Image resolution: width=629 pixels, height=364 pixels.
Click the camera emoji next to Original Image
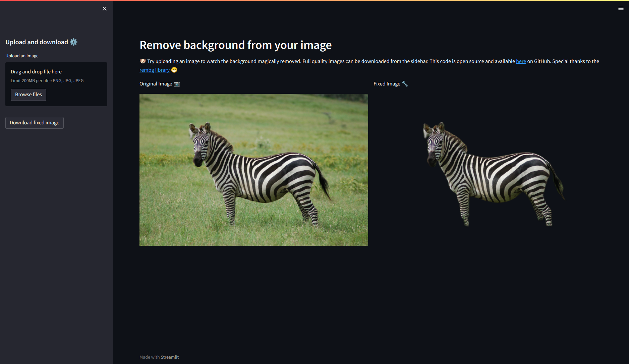(177, 84)
